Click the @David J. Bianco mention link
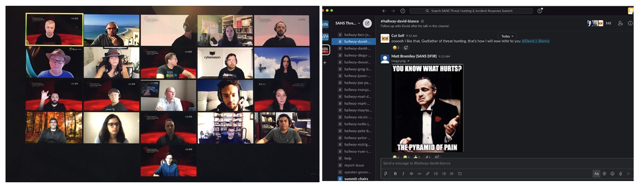 click(x=536, y=41)
